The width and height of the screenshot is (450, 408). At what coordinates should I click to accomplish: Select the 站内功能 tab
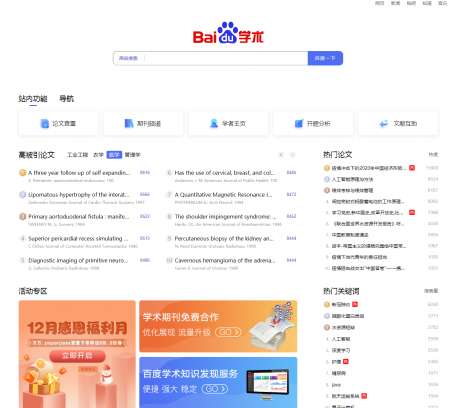tap(33, 99)
